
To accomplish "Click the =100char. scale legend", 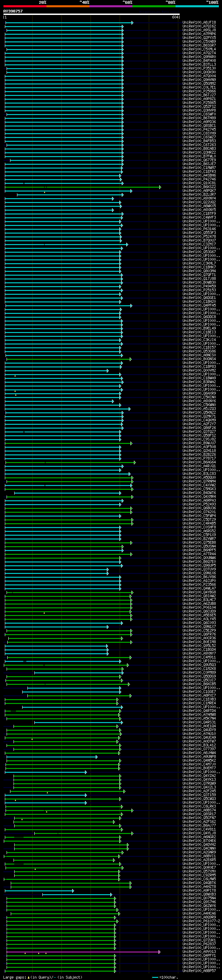I will [165, 977].
